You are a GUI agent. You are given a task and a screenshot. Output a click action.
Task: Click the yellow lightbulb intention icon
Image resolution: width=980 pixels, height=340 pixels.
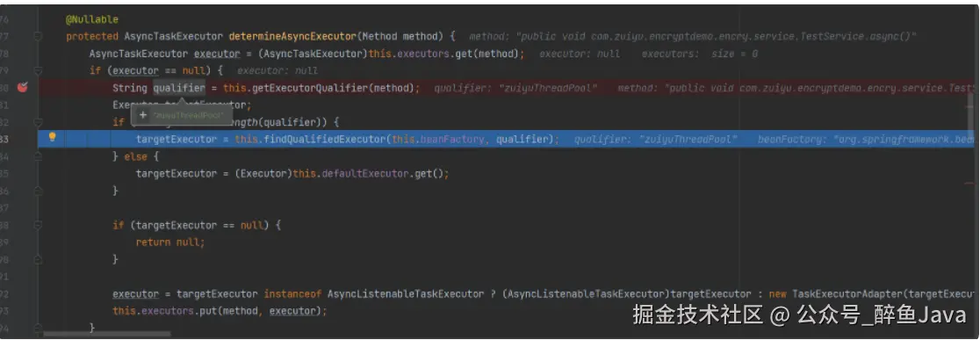point(53,138)
